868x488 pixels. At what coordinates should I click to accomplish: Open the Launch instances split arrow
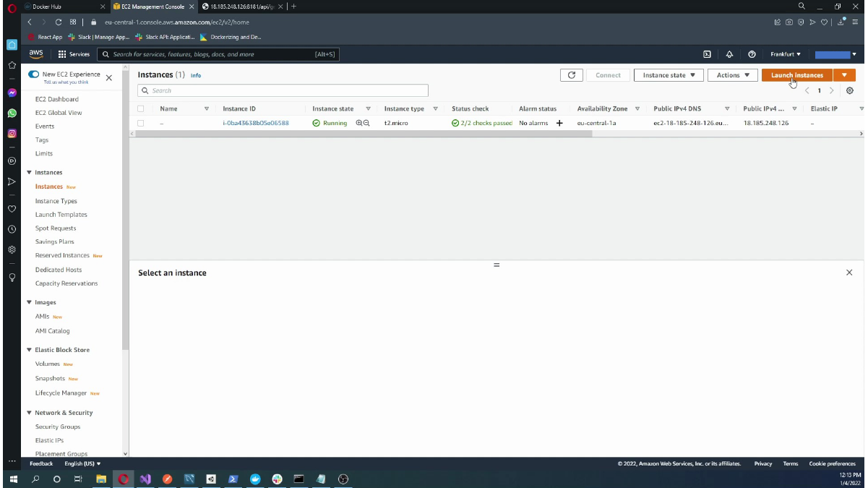click(x=844, y=75)
